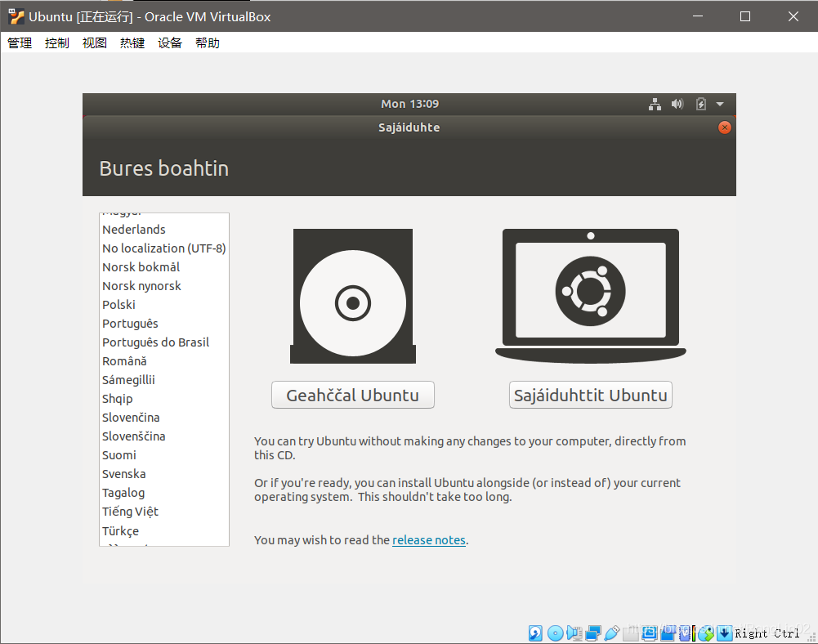The image size is (818, 644).
Task: Click the display indicator icon in status bar
Action: tap(650, 633)
